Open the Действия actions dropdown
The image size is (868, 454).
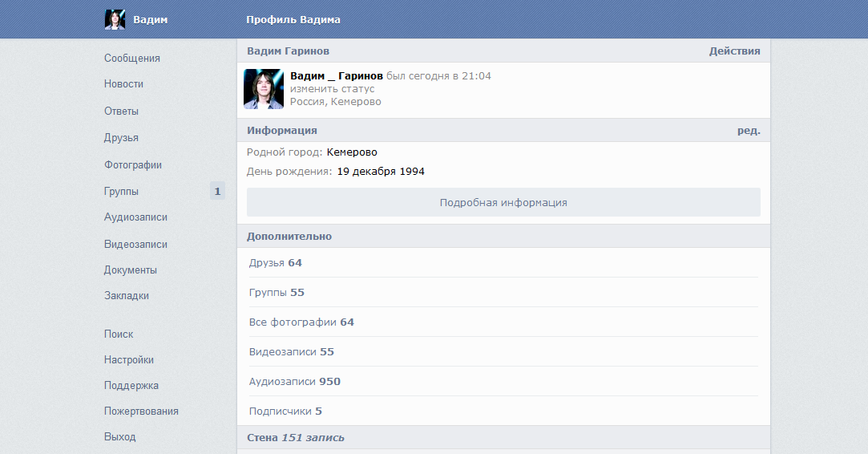tap(734, 51)
